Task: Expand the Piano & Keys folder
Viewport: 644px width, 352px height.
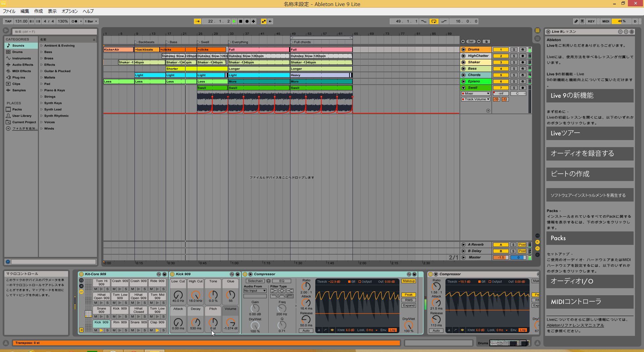Action: 42,90
